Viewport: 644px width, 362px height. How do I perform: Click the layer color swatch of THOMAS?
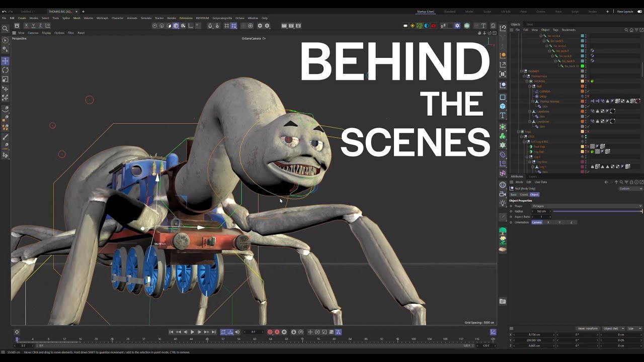click(583, 81)
